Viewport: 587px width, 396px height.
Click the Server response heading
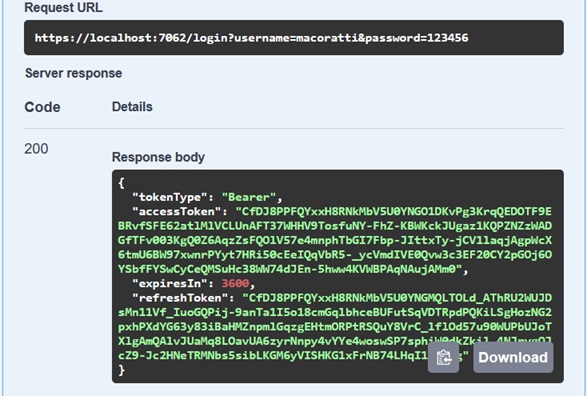click(73, 73)
